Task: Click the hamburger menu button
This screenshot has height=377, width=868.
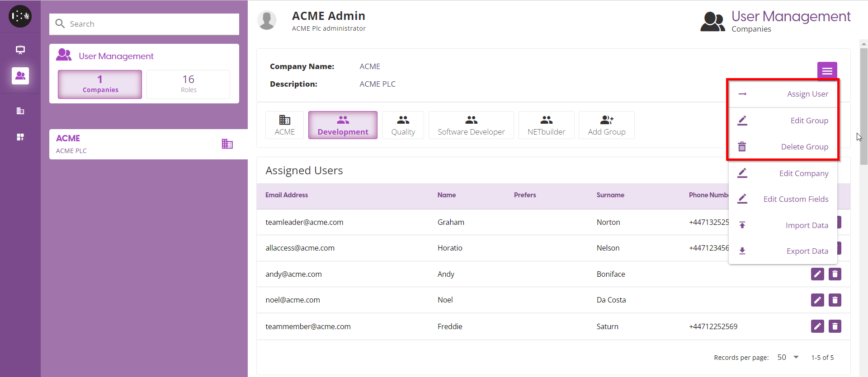Action: [x=827, y=71]
